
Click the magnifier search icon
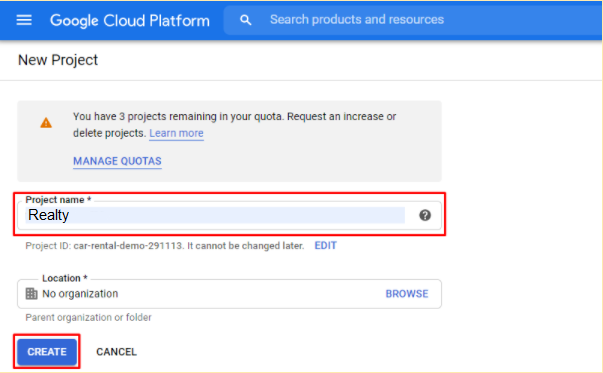click(246, 20)
